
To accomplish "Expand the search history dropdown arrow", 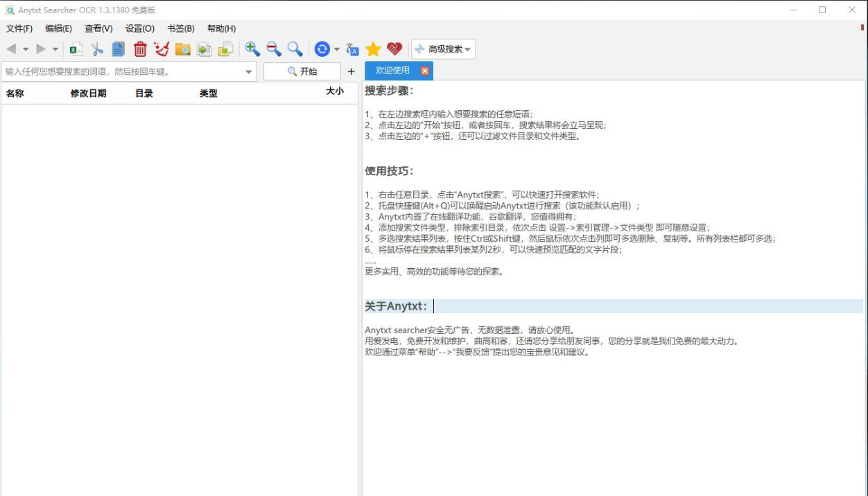I will tap(249, 71).
